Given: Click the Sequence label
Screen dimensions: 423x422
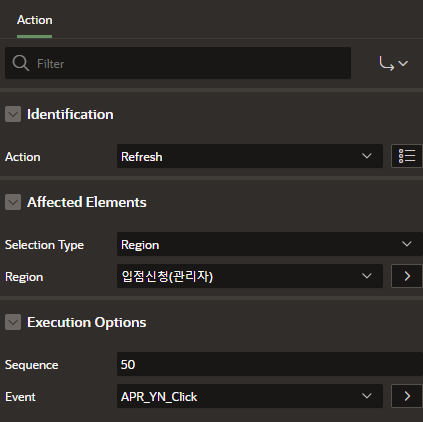Looking at the screenshot, I should 32,365.
